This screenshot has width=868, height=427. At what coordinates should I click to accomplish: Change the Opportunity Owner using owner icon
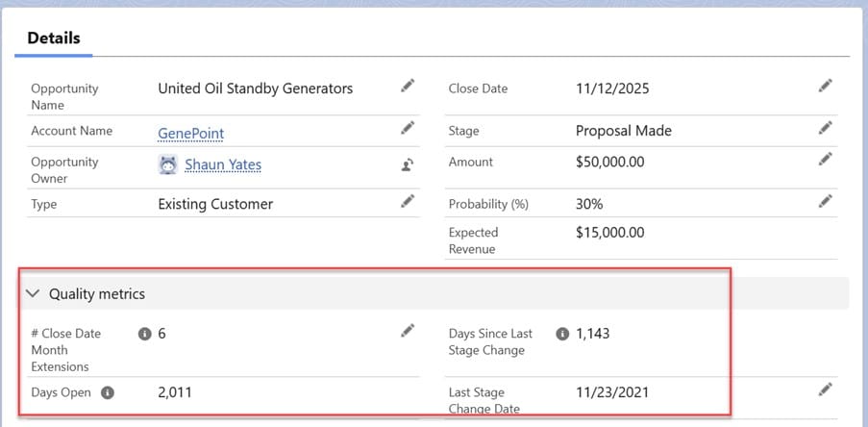(x=407, y=164)
